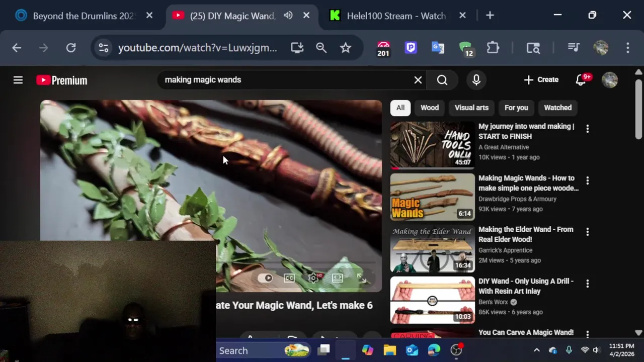The height and width of the screenshot is (362, 644).
Task: Install app icon in the address bar
Action: click(297, 48)
